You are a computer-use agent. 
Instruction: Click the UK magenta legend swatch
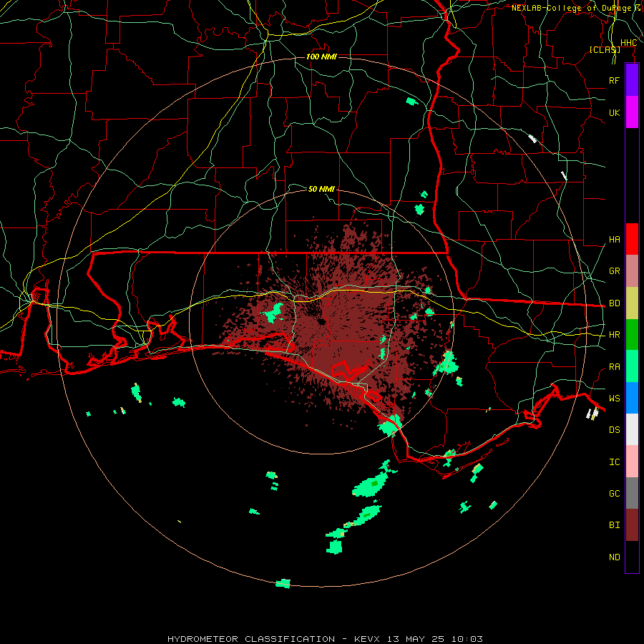click(632, 112)
